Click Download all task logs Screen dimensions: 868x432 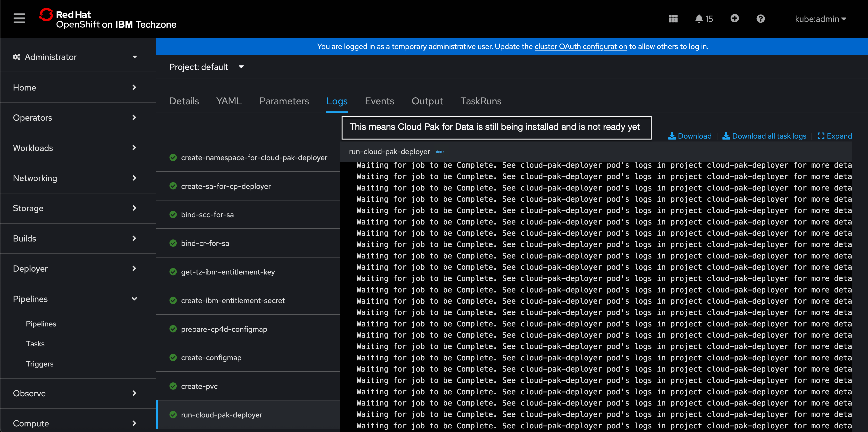764,136
